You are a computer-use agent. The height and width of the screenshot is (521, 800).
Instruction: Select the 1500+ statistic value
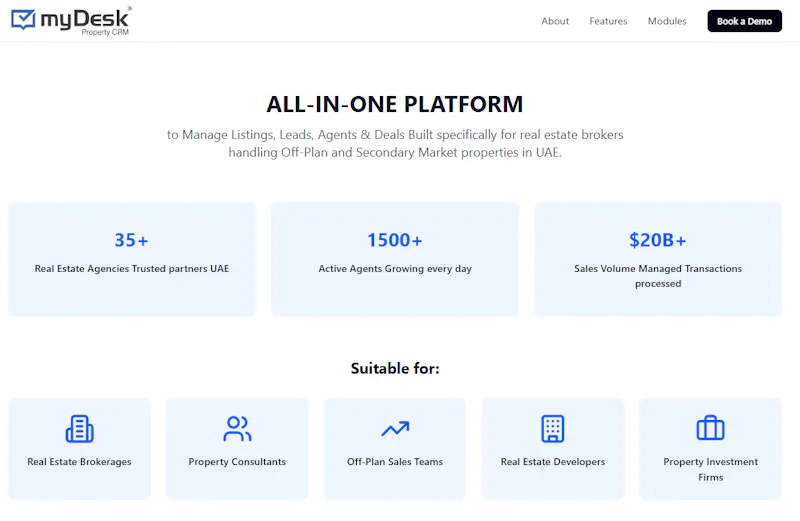[x=395, y=240]
